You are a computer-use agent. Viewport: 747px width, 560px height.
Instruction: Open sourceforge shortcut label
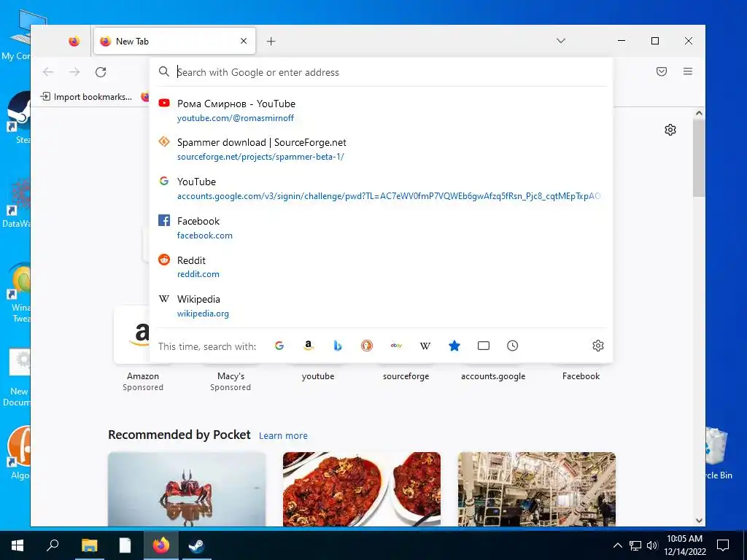click(x=406, y=376)
